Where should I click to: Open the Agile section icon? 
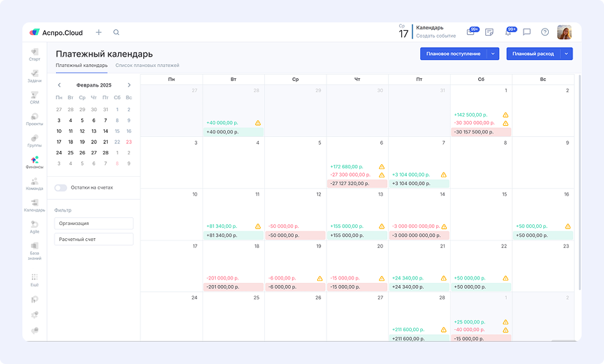(x=34, y=226)
